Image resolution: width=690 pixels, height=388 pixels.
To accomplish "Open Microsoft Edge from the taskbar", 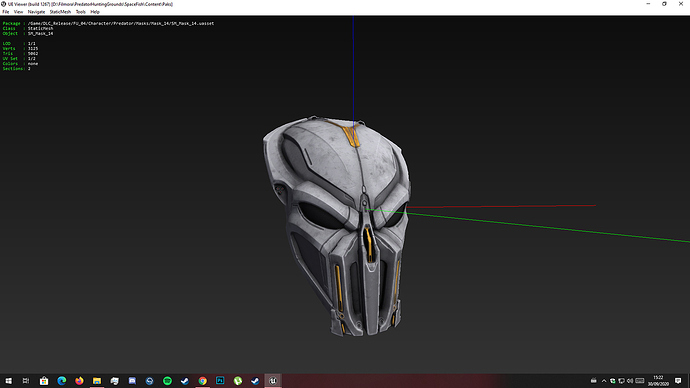I will [x=62, y=381].
